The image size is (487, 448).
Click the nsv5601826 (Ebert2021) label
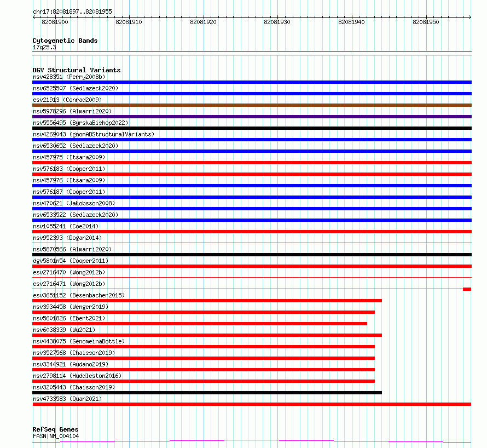[69, 318]
